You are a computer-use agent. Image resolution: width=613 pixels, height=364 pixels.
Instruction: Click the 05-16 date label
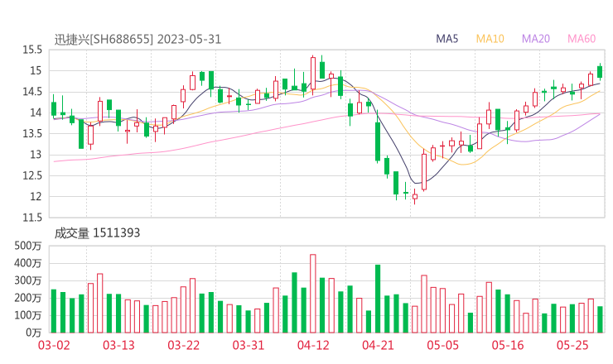tap(508, 345)
